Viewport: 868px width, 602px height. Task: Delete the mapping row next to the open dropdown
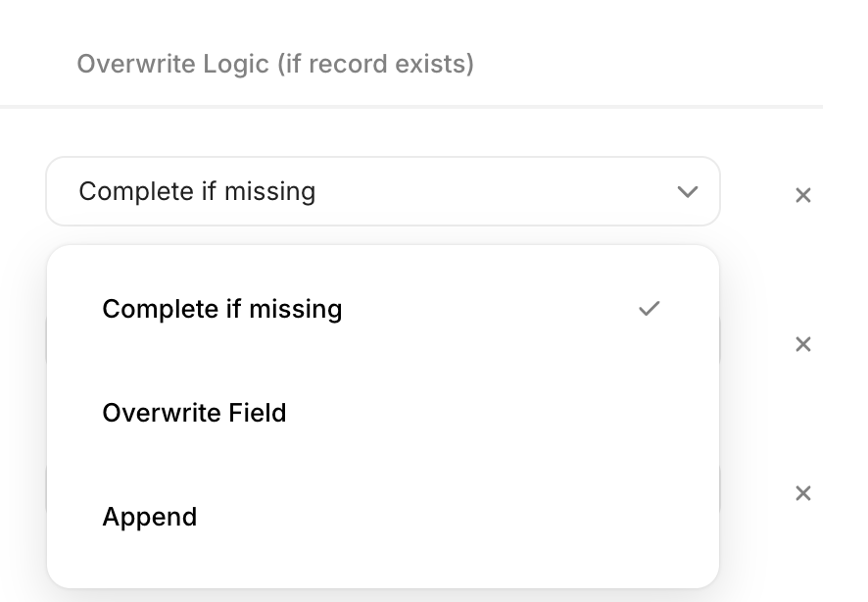[x=802, y=195]
